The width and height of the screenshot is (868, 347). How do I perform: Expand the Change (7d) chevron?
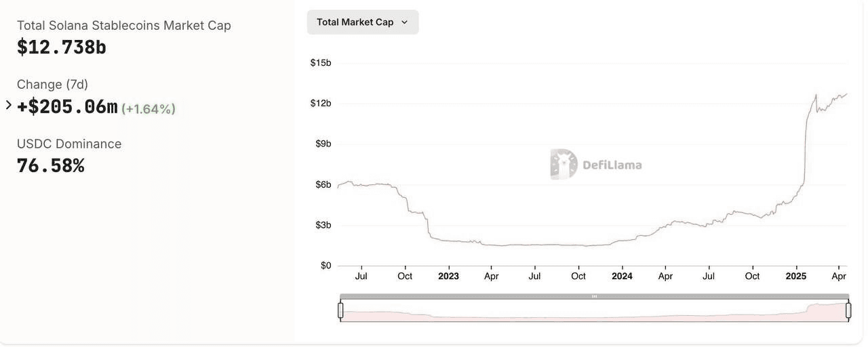8,105
